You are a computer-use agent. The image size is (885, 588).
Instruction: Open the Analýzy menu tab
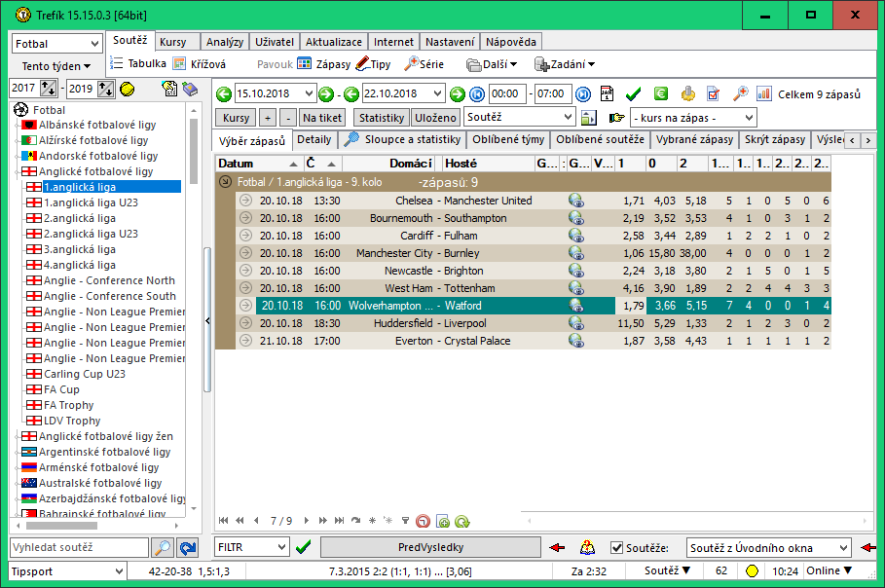(x=225, y=42)
